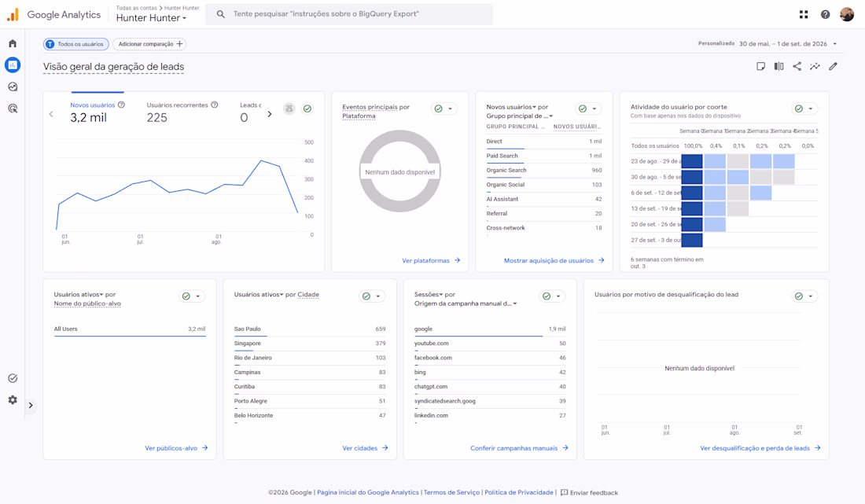Click the edit comparisons columns icon
Image resolution: width=865 pixels, height=504 pixels.
pos(779,66)
